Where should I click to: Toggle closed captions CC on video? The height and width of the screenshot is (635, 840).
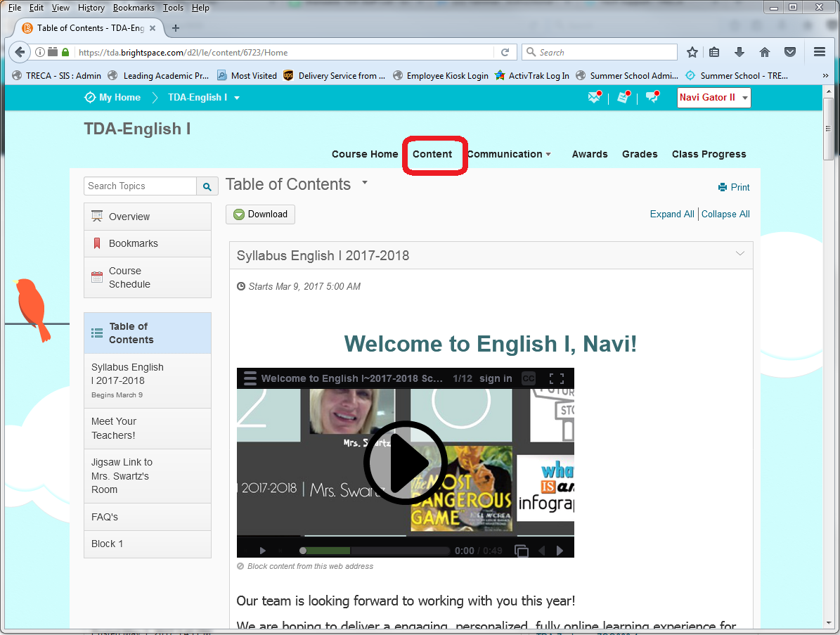(x=528, y=378)
